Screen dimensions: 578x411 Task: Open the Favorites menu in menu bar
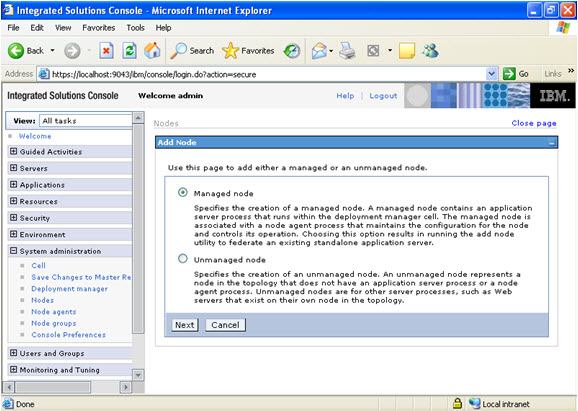[98, 28]
